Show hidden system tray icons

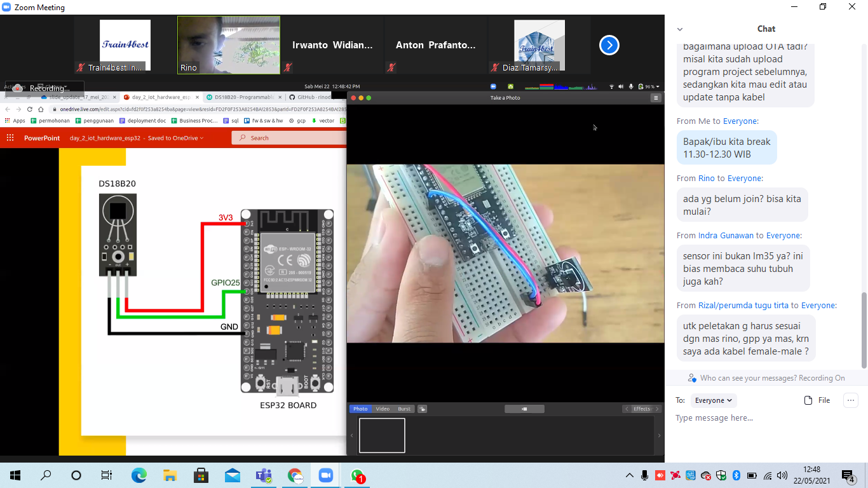pyautogui.click(x=630, y=475)
